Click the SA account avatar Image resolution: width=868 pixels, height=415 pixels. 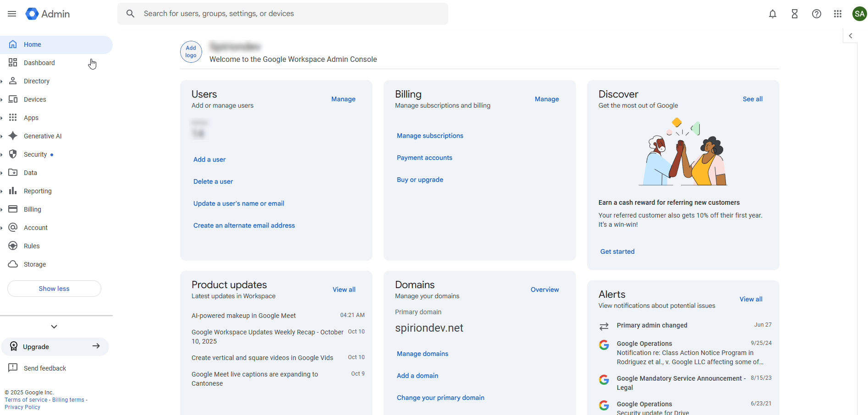pos(859,14)
